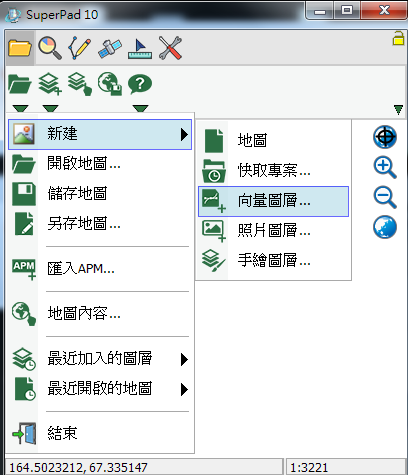Click the scale field showing 1:3221
This screenshot has width=408, height=475.
[346, 468]
